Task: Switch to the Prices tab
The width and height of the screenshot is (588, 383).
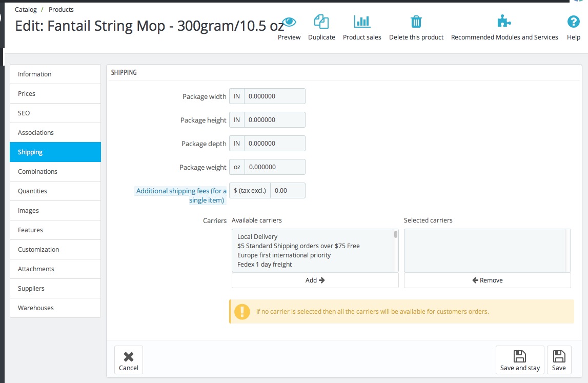Action: [x=55, y=94]
